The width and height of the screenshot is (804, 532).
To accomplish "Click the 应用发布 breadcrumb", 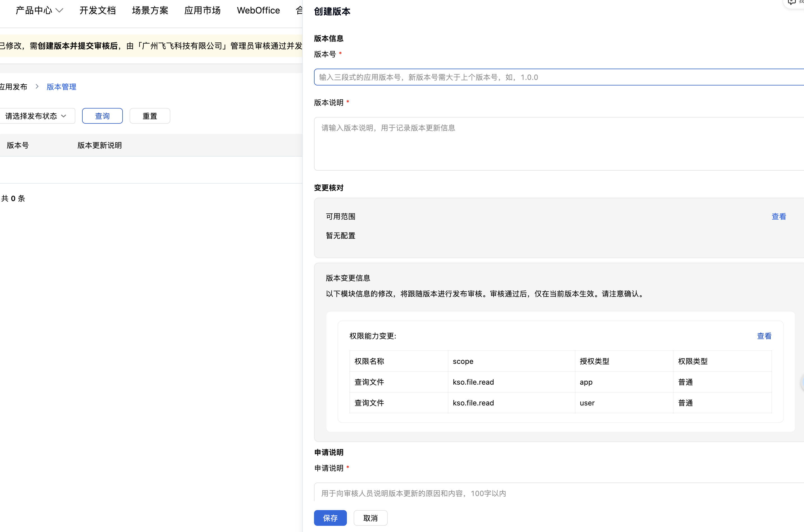I will click(x=13, y=87).
